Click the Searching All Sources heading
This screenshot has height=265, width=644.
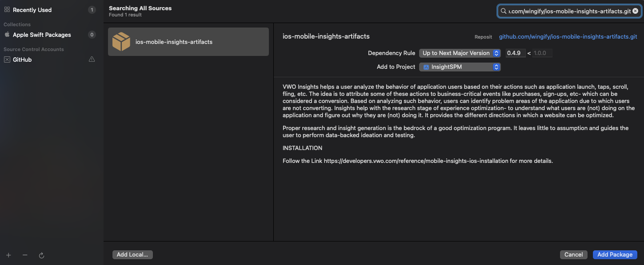pos(140,8)
